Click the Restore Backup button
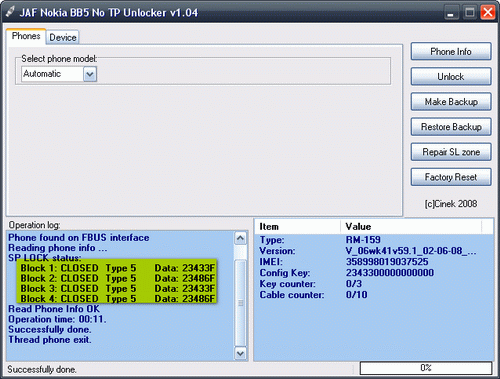The height and width of the screenshot is (379, 500). [451, 127]
